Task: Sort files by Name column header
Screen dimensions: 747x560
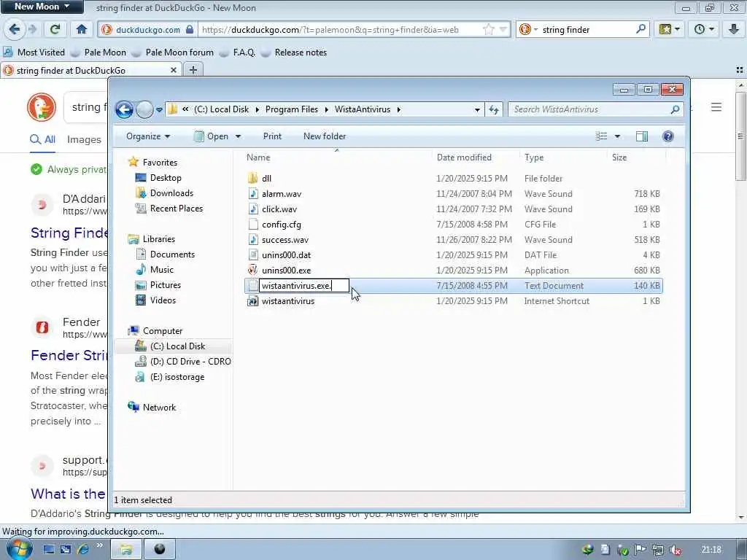Action: [258, 157]
